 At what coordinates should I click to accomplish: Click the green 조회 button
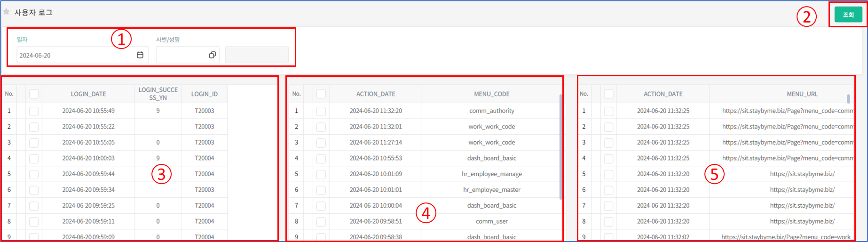(848, 15)
